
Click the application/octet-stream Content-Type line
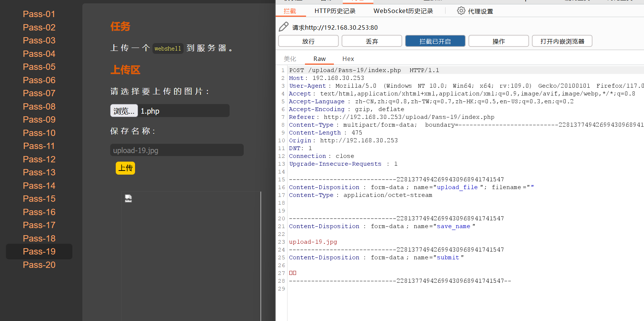pos(361,195)
